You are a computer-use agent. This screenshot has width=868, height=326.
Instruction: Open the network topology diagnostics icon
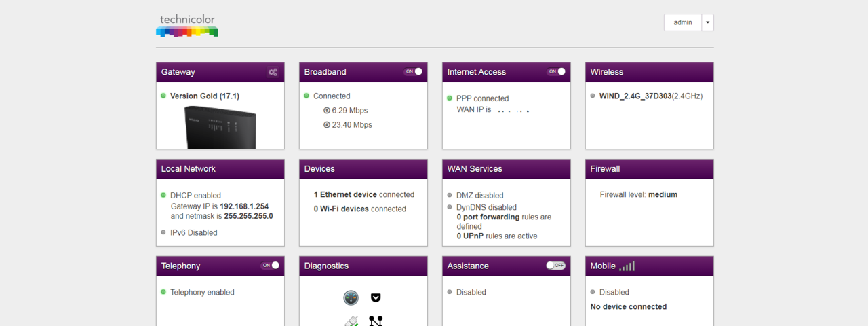pos(376,321)
